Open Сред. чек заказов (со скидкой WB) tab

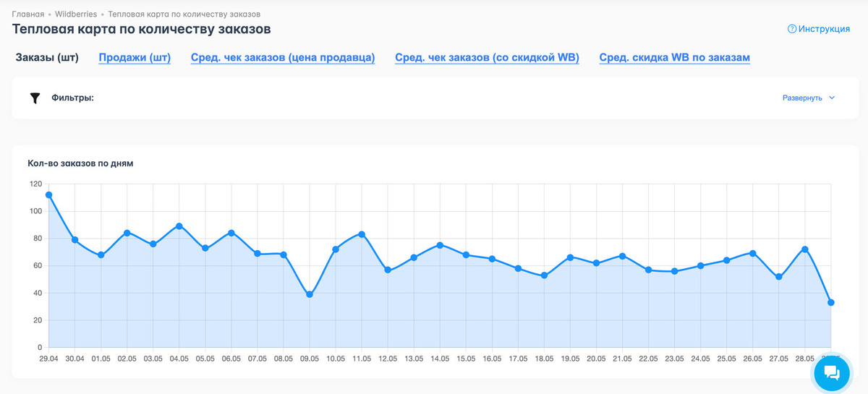(487, 58)
